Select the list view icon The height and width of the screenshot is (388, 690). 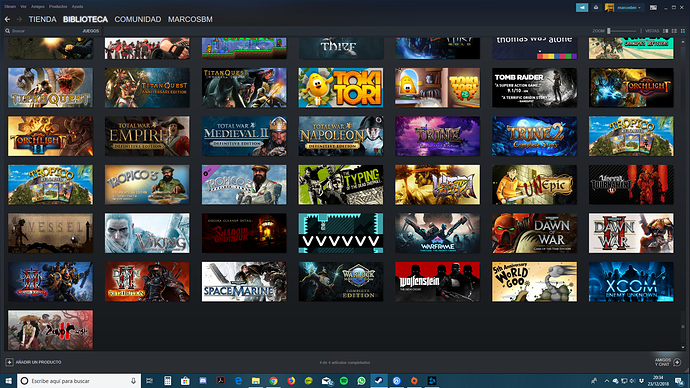pyautogui.click(x=674, y=31)
